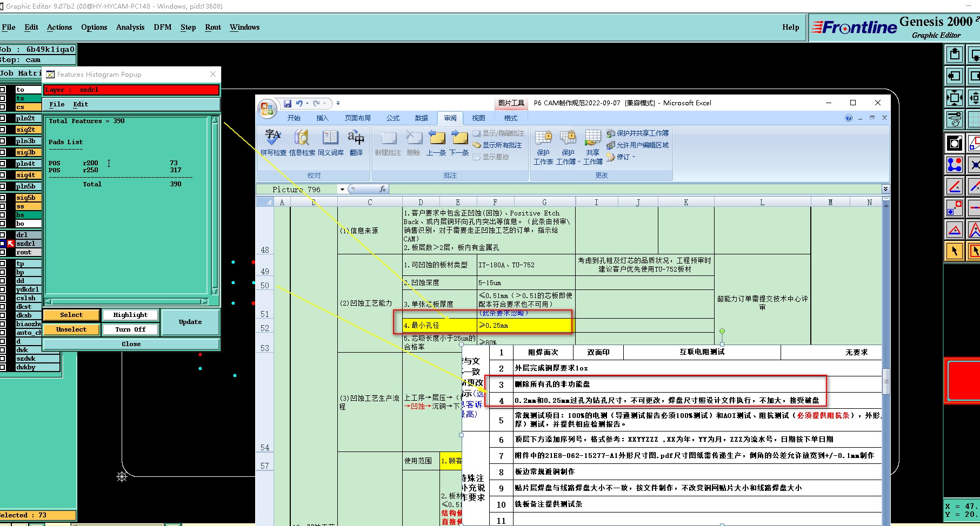This screenshot has height=526, width=980.
Task: Click the Update button in histogram popup
Action: (x=190, y=322)
